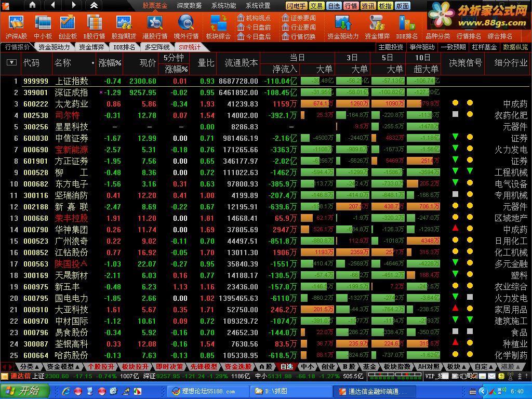This screenshot has height=399, width=532.
Task: Expand the 分类▲ bottom tab menu
Action: 30,367
